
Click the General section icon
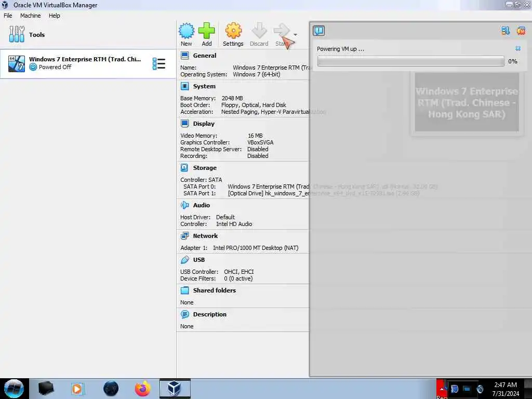(184, 56)
